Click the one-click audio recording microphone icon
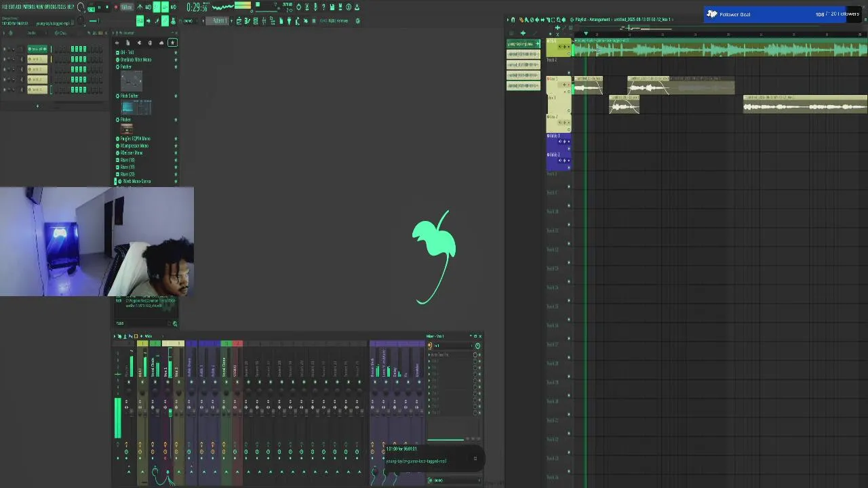868x488 pixels. click(315, 7)
